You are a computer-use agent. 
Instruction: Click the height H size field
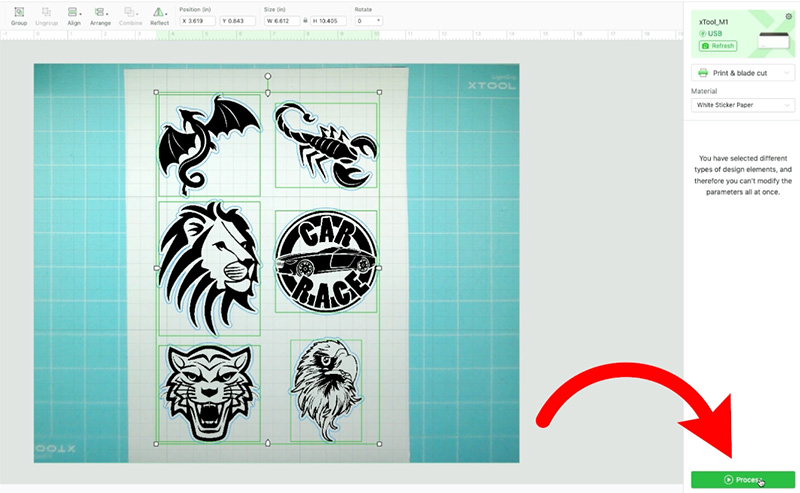tap(328, 20)
